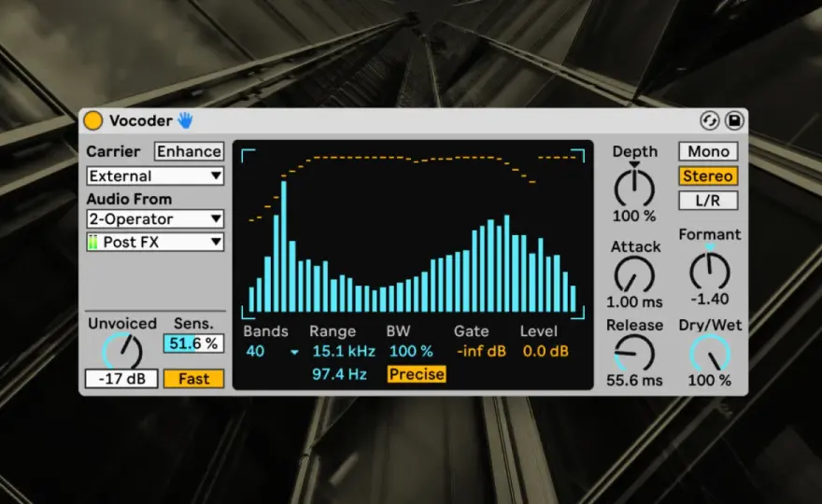Click the -17 dB unvoiced level field
The image size is (822, 504).
click(x=121, y=379)
